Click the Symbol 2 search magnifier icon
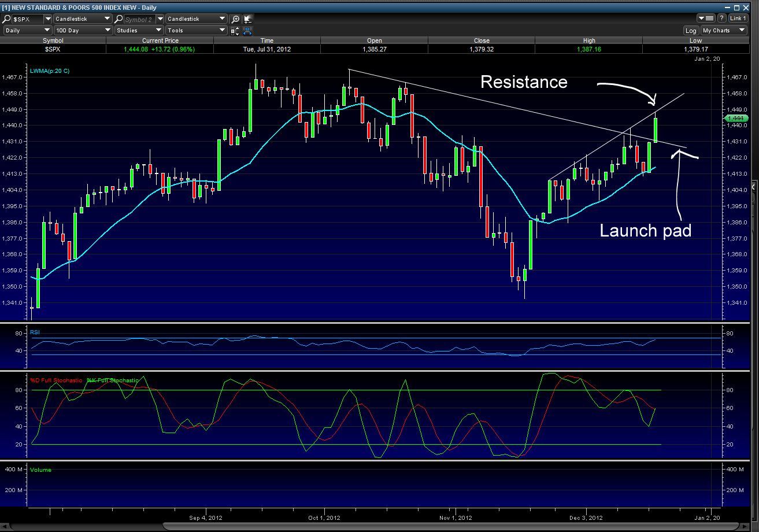The image size is (759, 532). (119, 19)
